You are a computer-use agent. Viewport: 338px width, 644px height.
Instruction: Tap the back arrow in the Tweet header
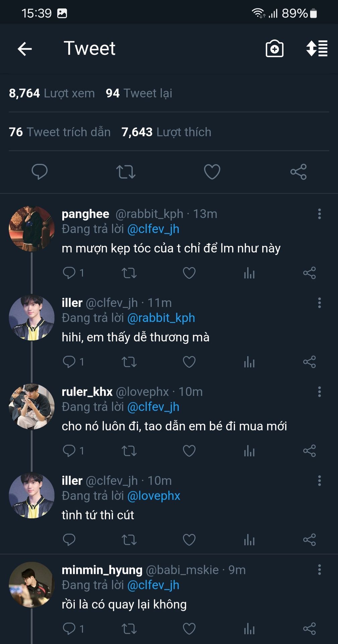pos(25,49)
